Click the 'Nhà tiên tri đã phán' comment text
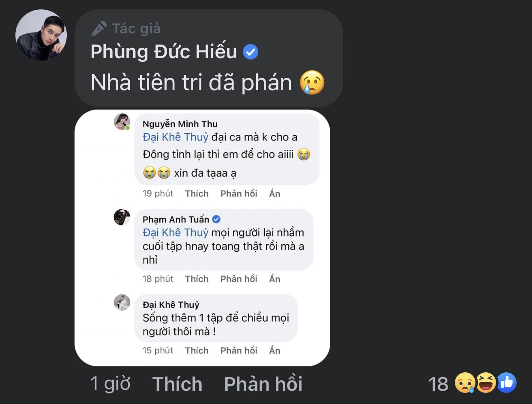Image resolution: width=532 pixels, height=404 pixels. 191,83
